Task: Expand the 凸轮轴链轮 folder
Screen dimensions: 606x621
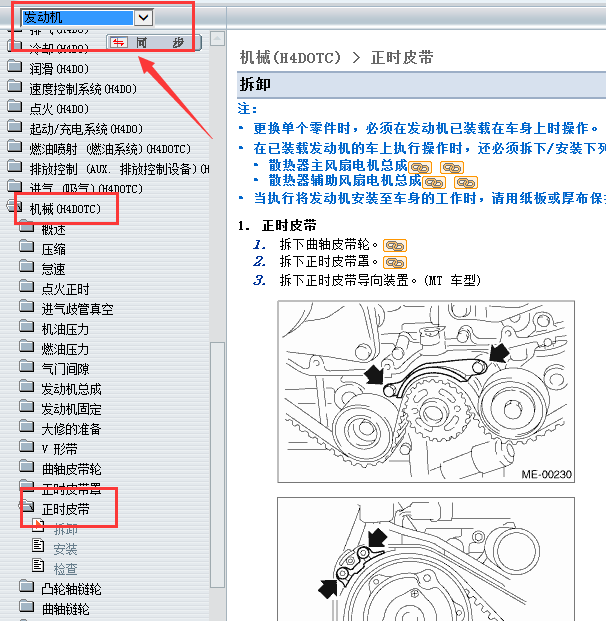Action: click(26, 589)
